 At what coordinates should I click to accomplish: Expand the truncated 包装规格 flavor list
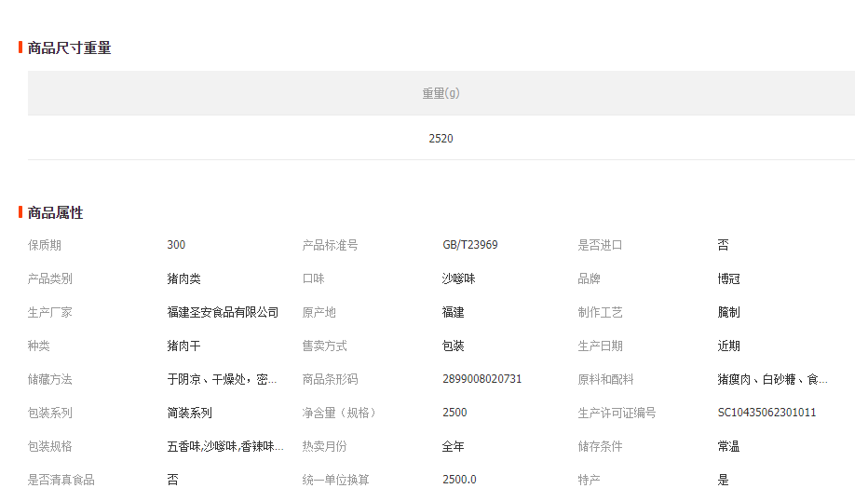point(225,446)
